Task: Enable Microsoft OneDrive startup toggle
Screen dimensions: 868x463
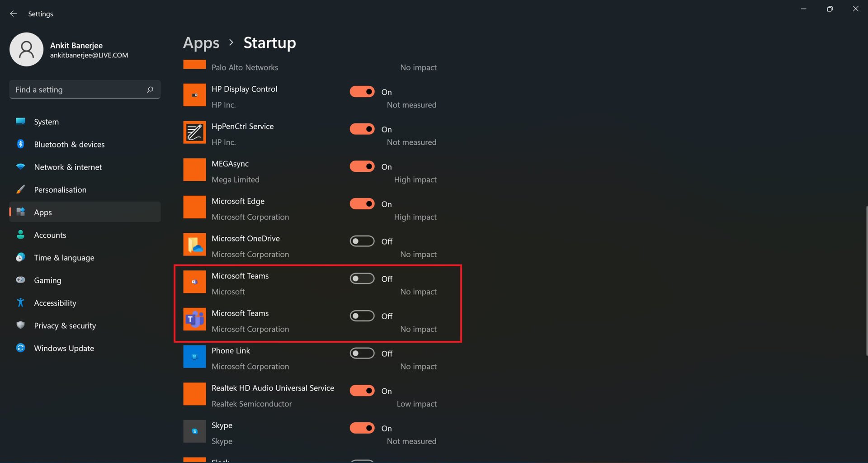Action: pyautogui.click(x=362, y=241)
